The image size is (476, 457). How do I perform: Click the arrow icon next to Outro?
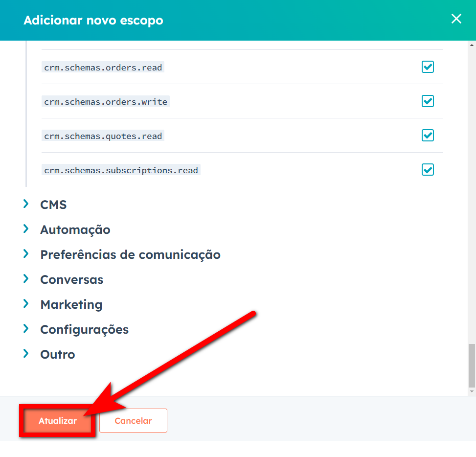point(26,354)
